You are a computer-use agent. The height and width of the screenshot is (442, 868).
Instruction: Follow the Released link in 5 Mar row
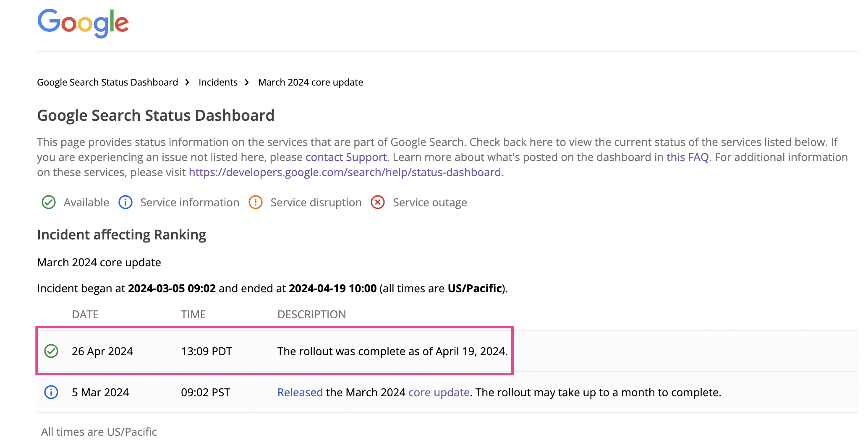[x=300, y=392]
